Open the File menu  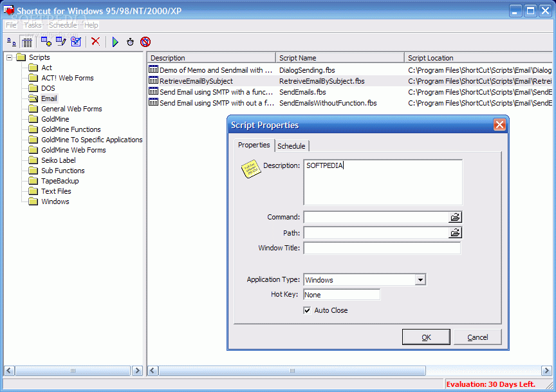10,24
